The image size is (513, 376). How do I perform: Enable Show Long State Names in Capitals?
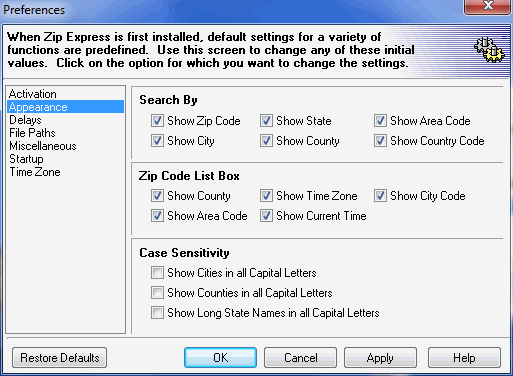157,313
